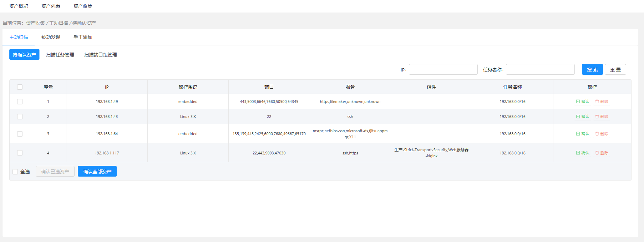Open the 扫描任务管理 sub-tab

60,55
